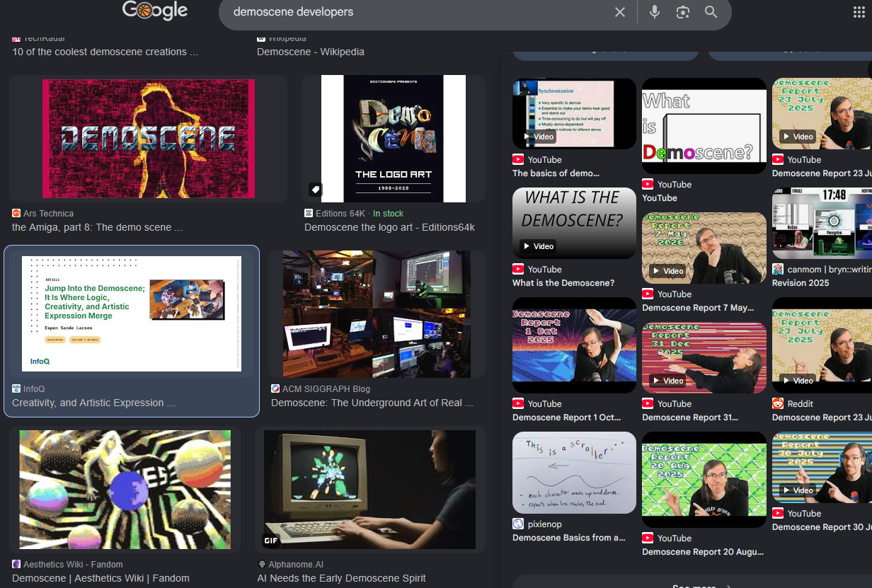Click the "Aesthetics Wiki - Fandom" source name
This screenshot has height=588, width=872.
click(73, 564)
